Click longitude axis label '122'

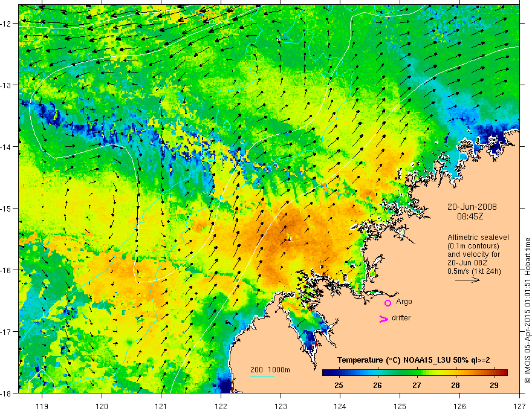221,406
